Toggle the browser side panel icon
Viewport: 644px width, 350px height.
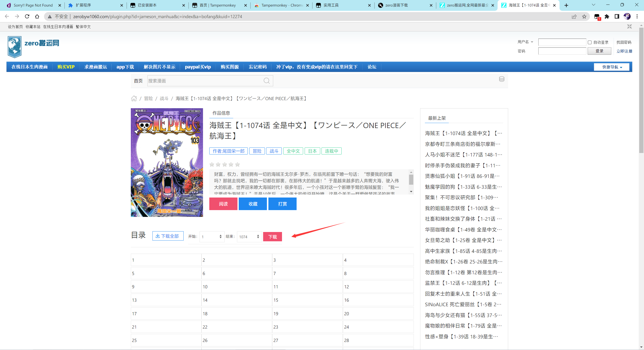(617, 17)
